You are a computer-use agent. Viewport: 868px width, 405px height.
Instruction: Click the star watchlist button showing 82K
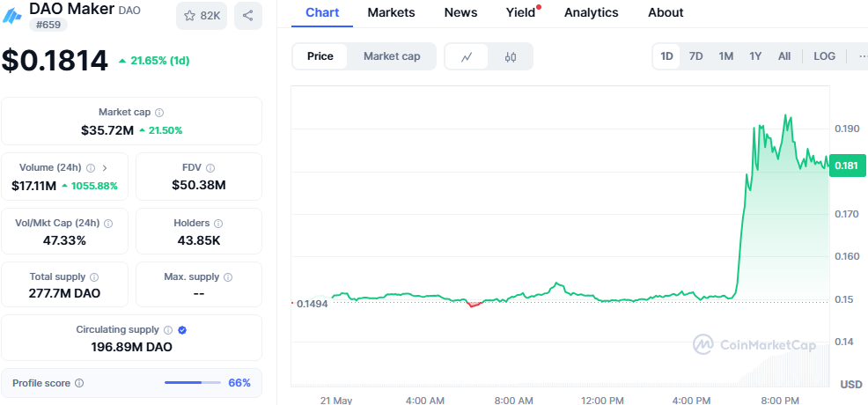point(201,15)
